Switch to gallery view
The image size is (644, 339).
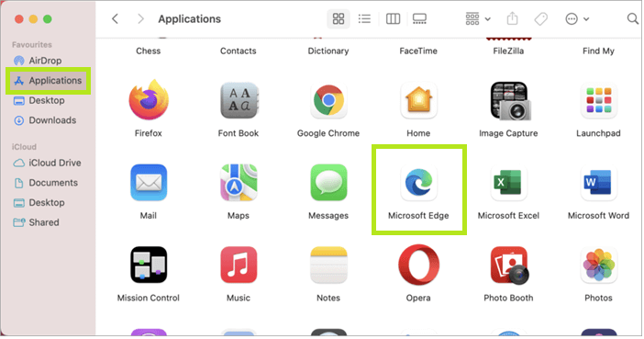tap(419, 18)
